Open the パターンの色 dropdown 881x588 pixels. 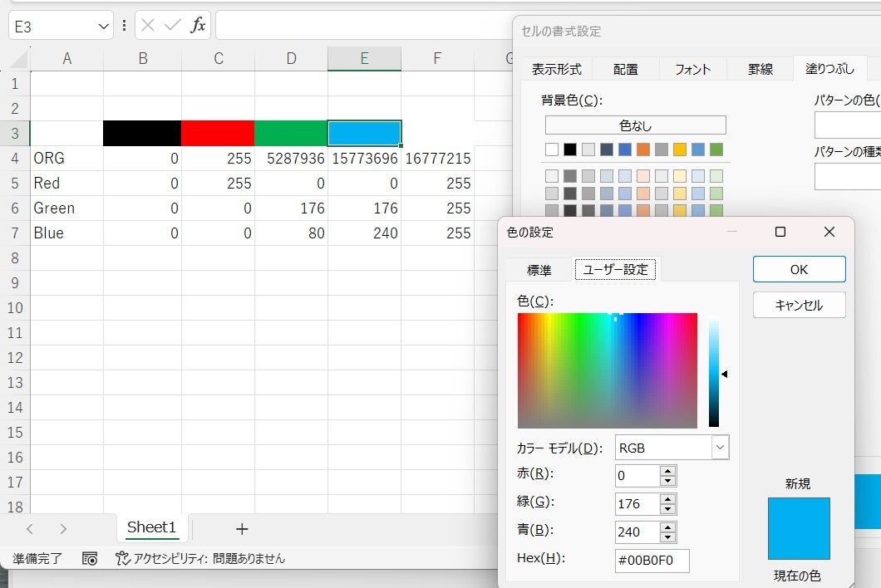[847, 125]
